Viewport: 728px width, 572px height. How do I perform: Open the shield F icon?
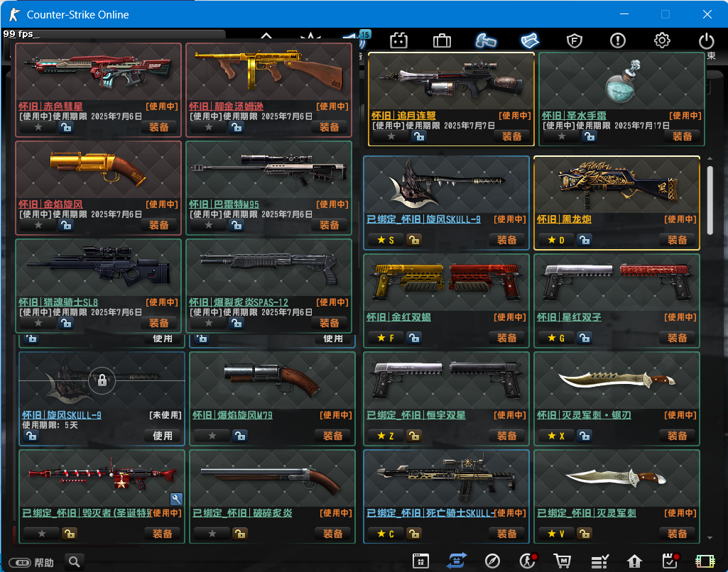pyautogui.click(x=575, y=41)
